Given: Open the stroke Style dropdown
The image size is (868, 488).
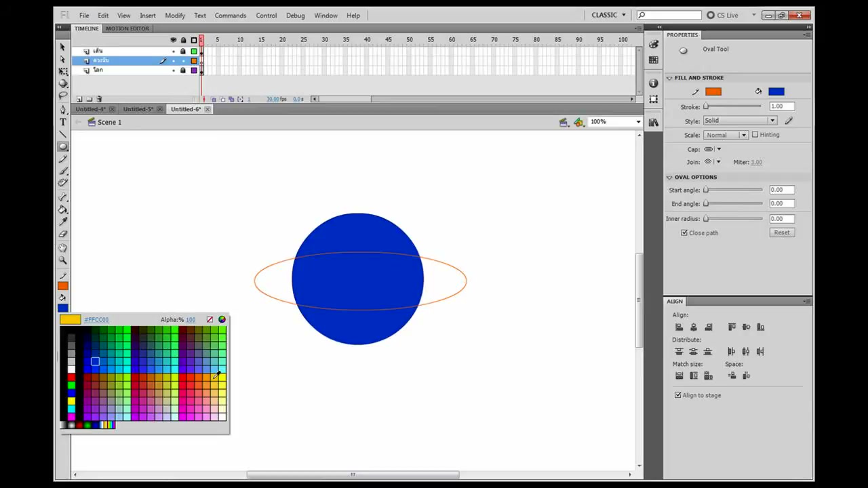Looking at the screenshot, I should click(x=740, y=121).
